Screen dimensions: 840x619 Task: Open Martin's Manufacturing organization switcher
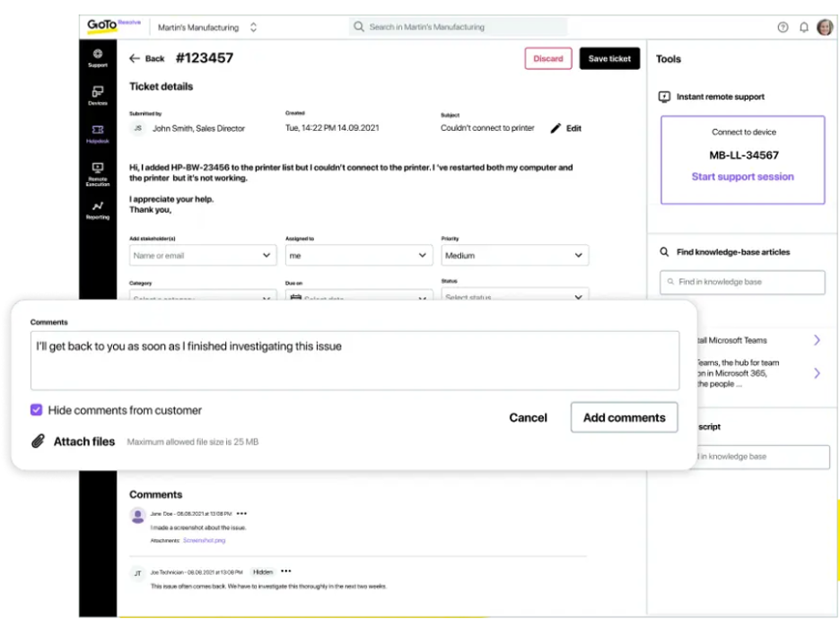pyautogui.click(x=207, y=28)
